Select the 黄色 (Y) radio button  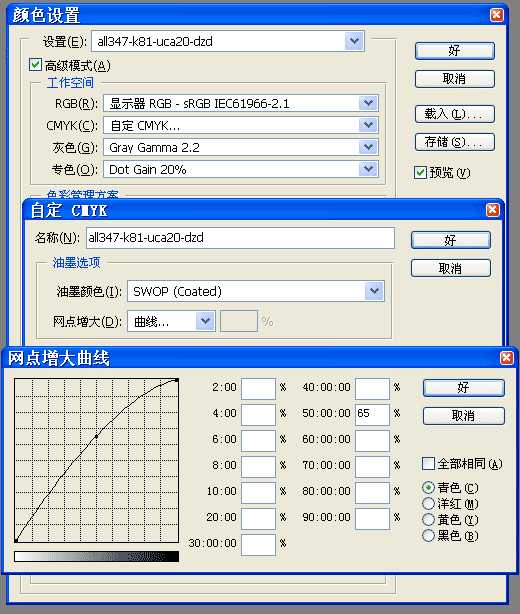428,520
